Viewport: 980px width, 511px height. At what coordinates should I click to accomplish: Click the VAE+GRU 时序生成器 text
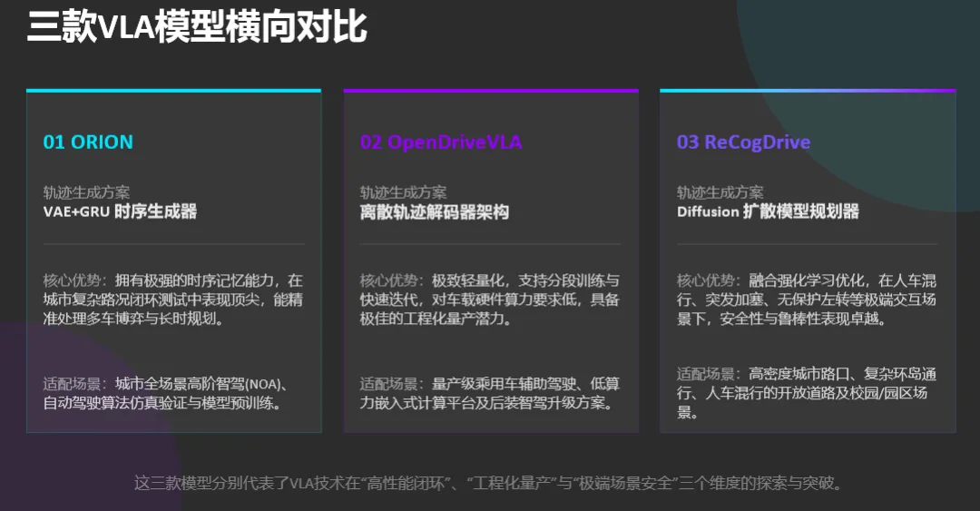(120, 211)
